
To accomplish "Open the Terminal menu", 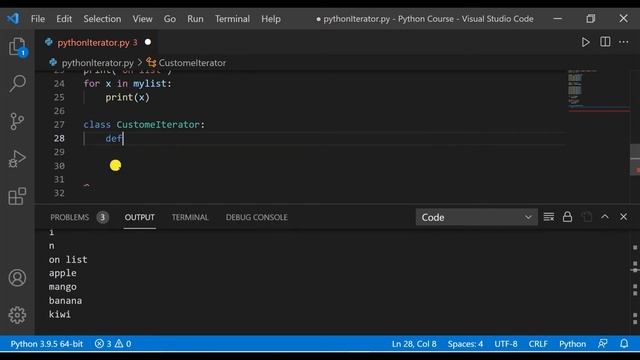I will [x=232, y=19].
